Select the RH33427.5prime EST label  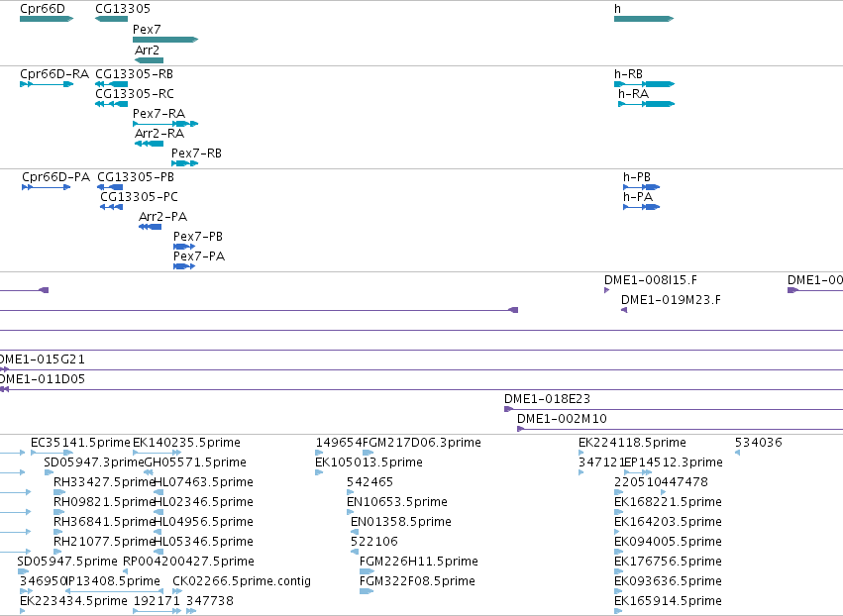(x=104, y=482)
